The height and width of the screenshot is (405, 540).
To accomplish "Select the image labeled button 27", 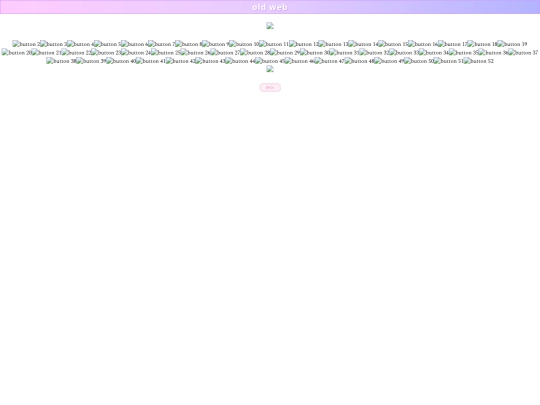I will click(226, 53).
